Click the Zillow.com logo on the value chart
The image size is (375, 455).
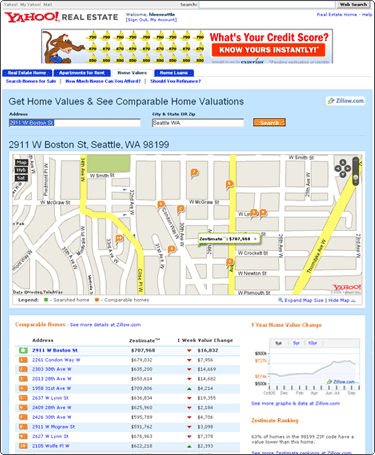341,382
